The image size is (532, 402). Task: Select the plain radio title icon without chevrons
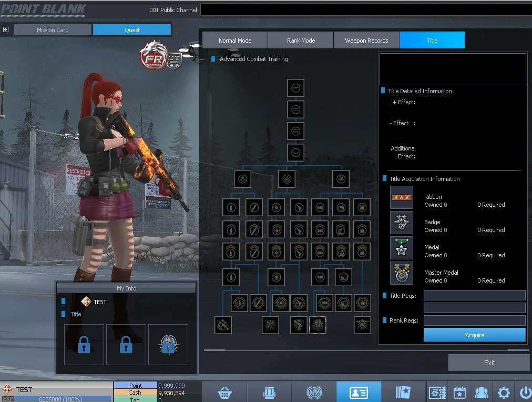click(x=341, y=207)
